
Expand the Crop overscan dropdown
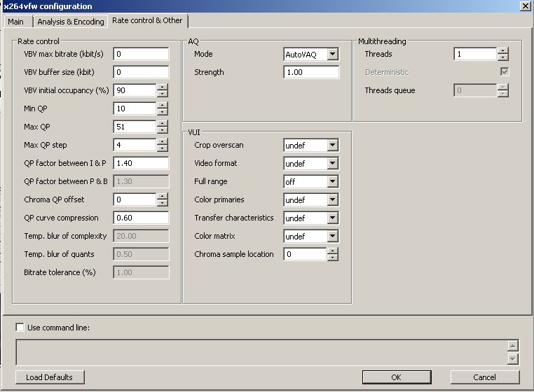(x=332, y=146)
